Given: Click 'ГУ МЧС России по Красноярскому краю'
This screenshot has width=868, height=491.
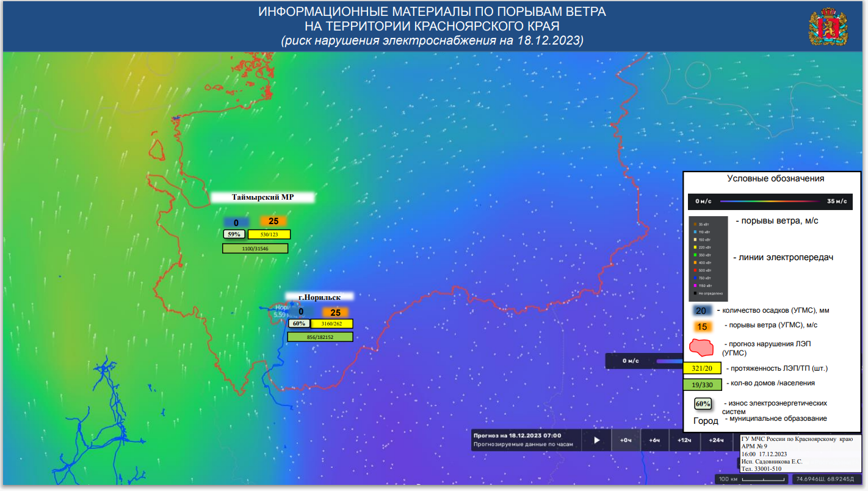Looking at the screenshot, I should [x=797, y=439].
